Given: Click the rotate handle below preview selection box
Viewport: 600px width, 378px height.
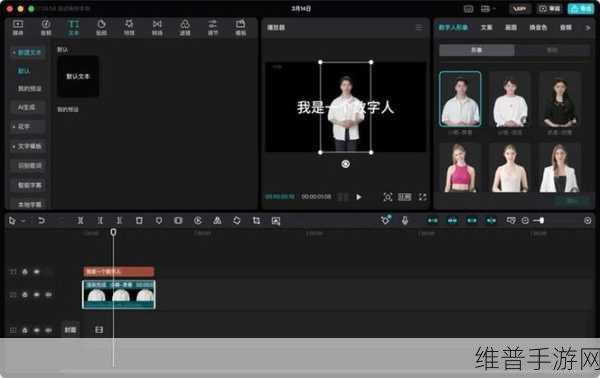Looking at the screenshot, I should point(346,164).
